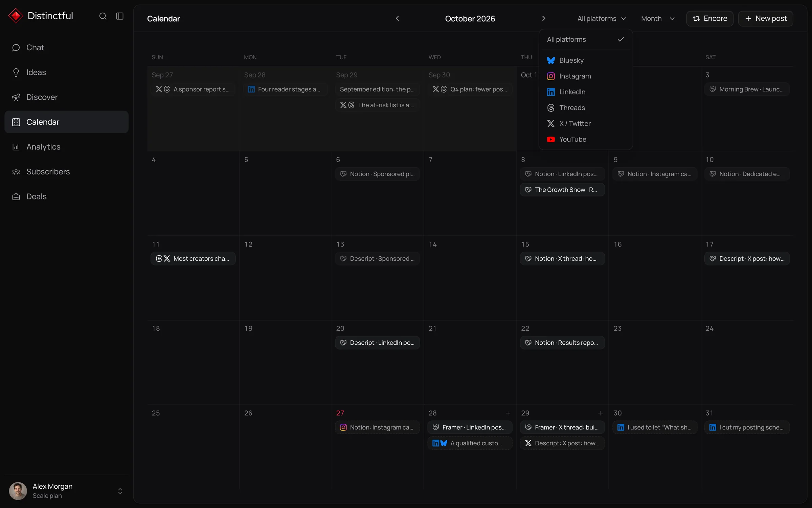The image size is (812, 508).
Task: Collapse sidebar with panel toggle icon
Action: [x=120, y=16]
